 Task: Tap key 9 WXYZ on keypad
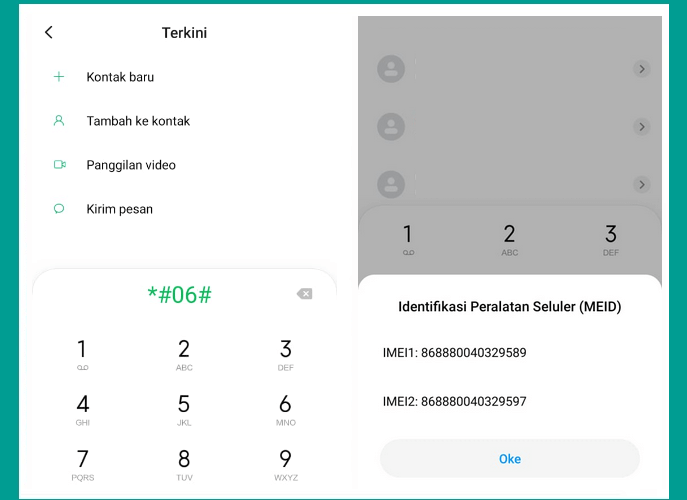pyautogui.click(x=286, y=464)
